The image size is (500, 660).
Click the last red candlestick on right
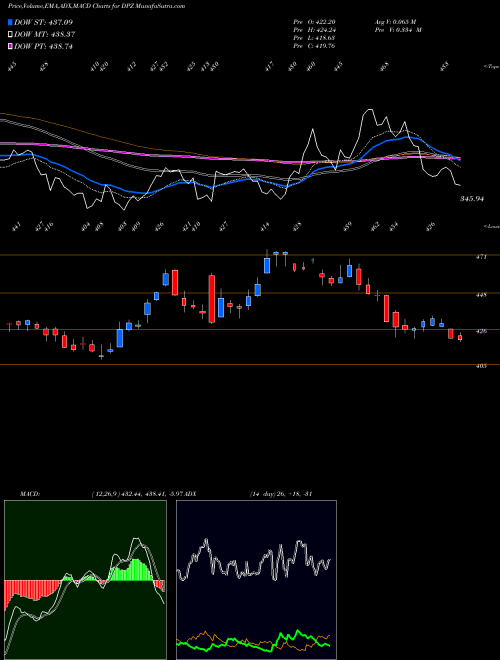(x=460, y=337)
